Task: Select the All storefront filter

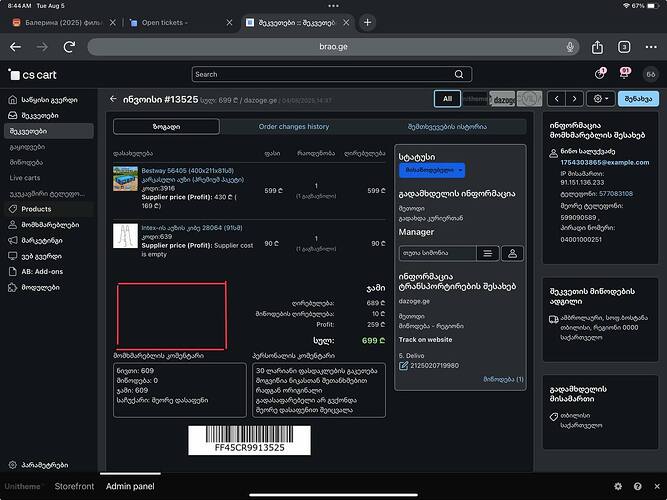Action: pos(448,98)
